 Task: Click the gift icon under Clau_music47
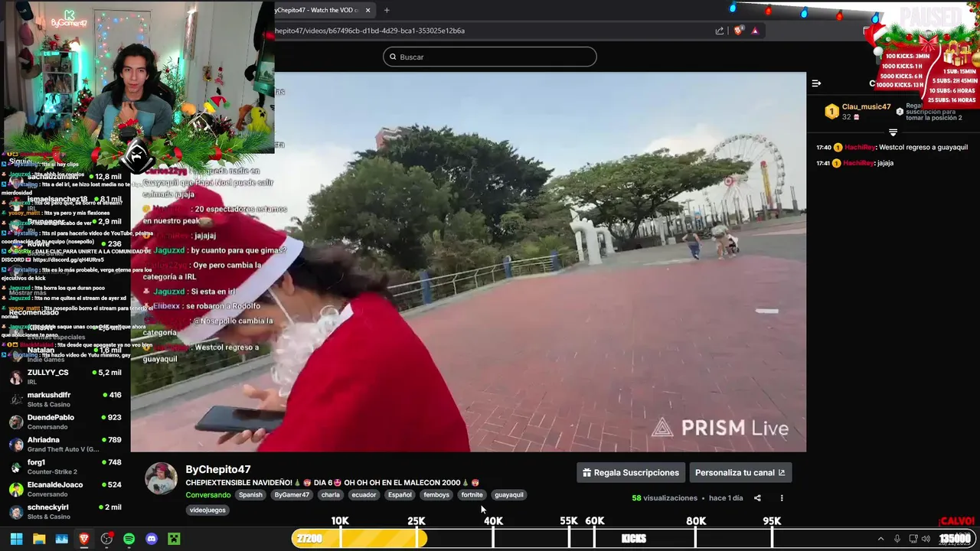point(856,117)
